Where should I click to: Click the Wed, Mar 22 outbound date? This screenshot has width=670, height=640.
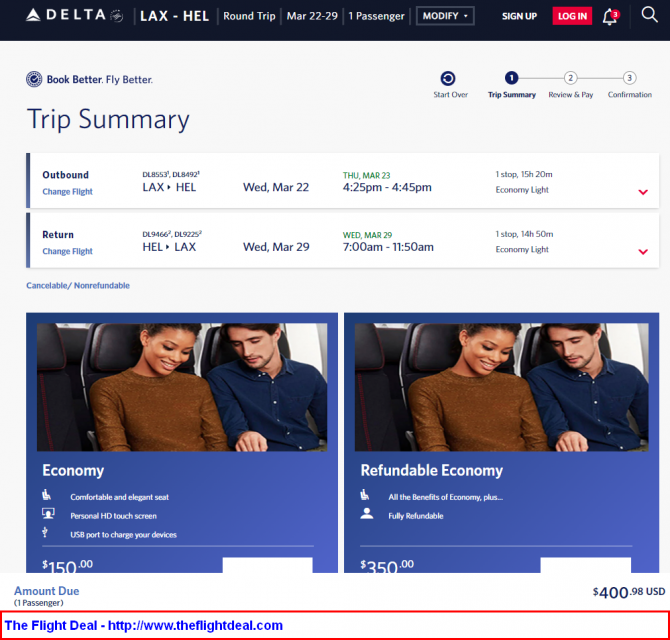point(276,187)
